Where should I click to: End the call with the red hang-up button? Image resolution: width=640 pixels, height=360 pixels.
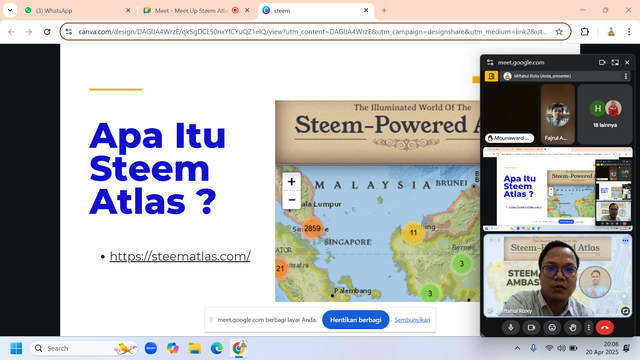pos(604,327)
